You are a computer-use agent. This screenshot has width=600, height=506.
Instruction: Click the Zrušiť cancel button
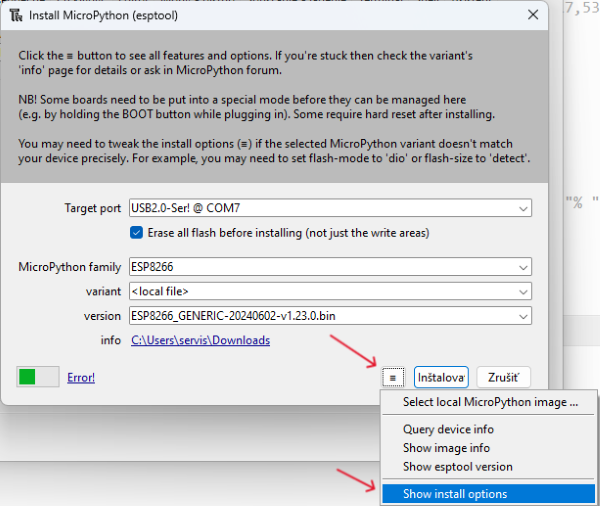pos(504,377)
